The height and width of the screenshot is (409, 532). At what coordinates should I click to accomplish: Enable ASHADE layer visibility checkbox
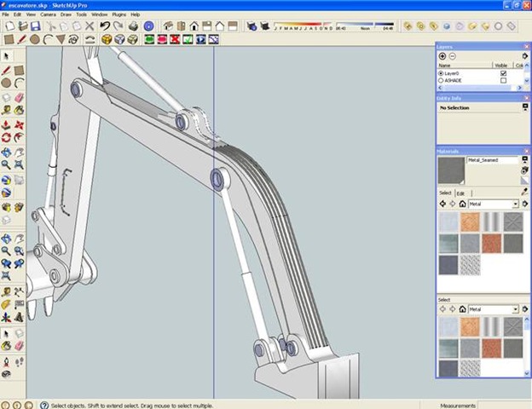click(x=503, y=81)
